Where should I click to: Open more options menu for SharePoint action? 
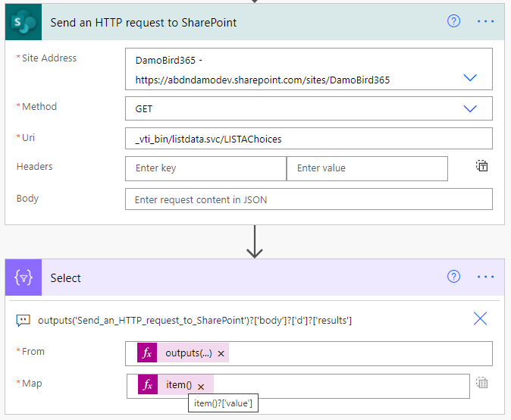[x=485, y=21]
